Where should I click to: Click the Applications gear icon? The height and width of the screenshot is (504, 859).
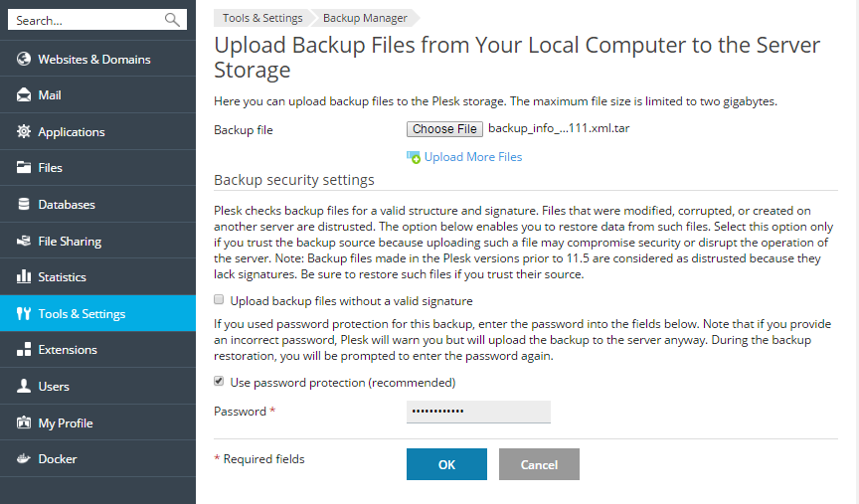[x=25, y=132]
